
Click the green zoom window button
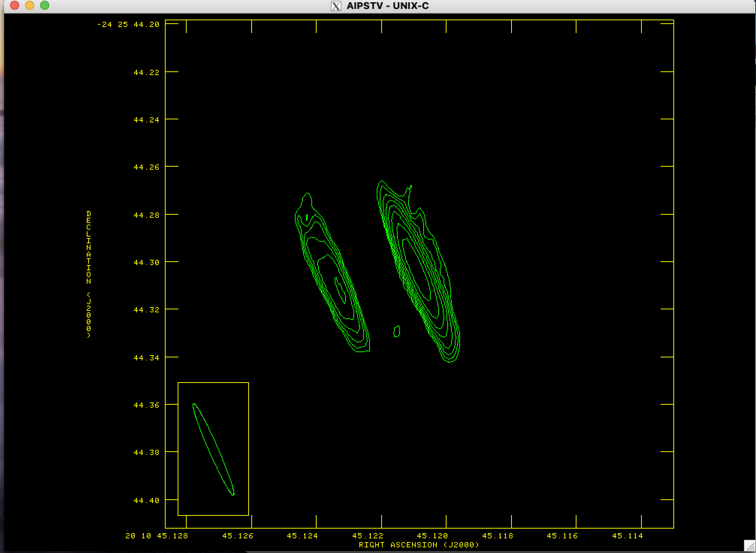(x=45, y=5)
